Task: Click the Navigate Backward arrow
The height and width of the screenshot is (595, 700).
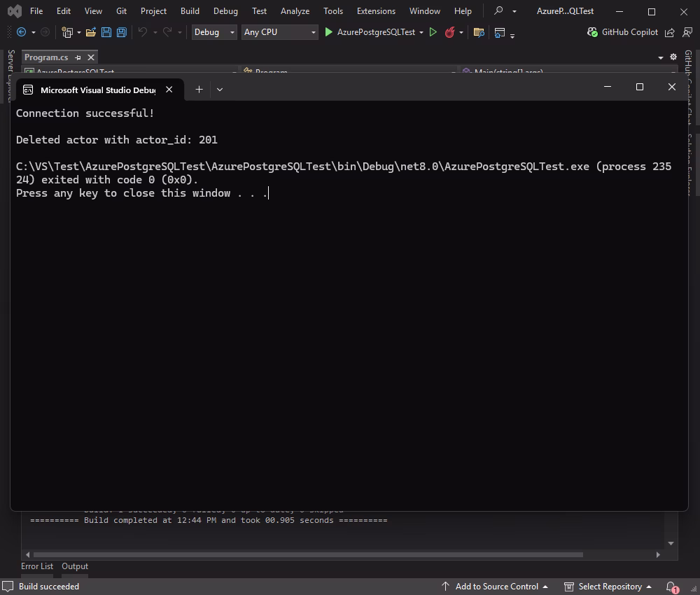Action: point(20,31)
